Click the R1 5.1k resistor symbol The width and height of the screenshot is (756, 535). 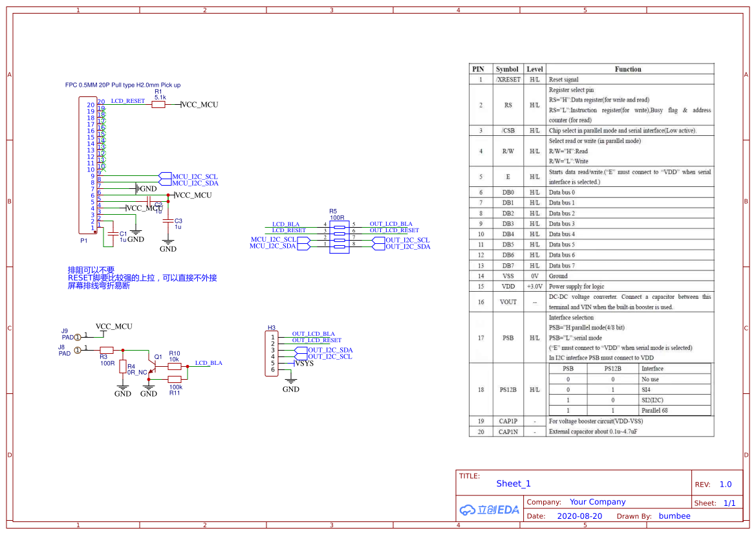coord(158,104)
